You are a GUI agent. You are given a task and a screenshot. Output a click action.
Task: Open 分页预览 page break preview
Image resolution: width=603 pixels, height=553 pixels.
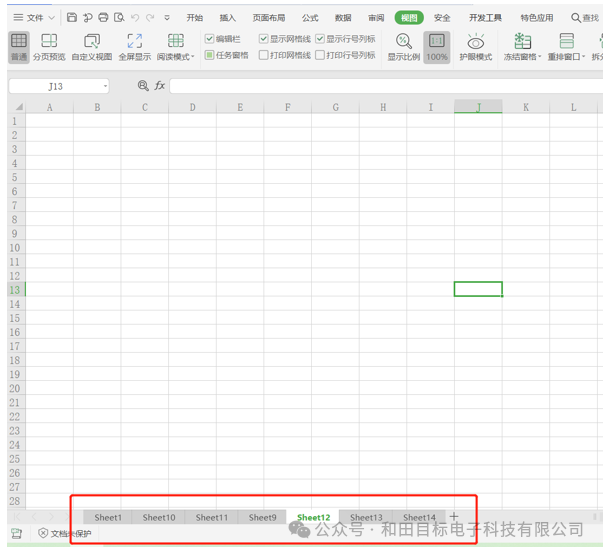tap(49, 47)
